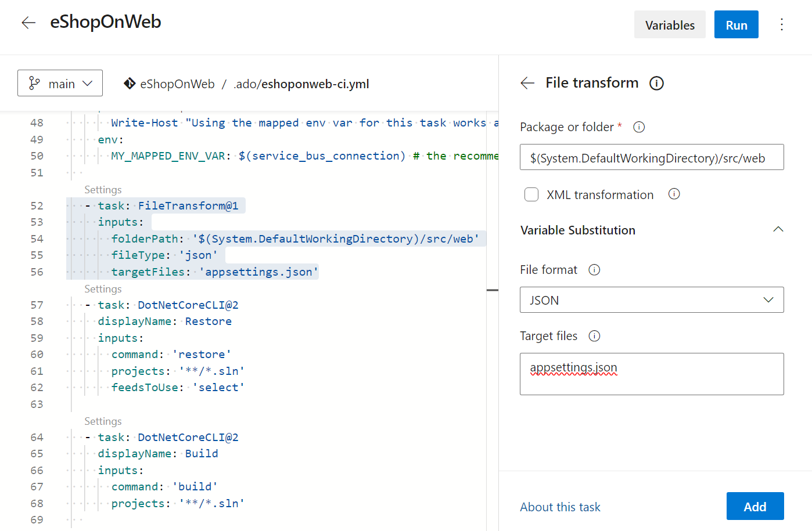Run the pipeline
This screenshot has width=812, height=531.
[736, 24]
